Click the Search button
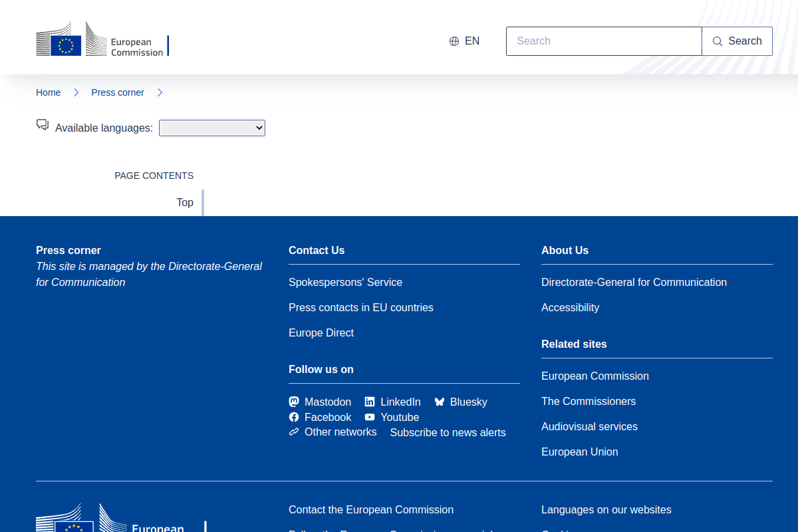Viewport: 798px width, 532px height. (737, 41)
